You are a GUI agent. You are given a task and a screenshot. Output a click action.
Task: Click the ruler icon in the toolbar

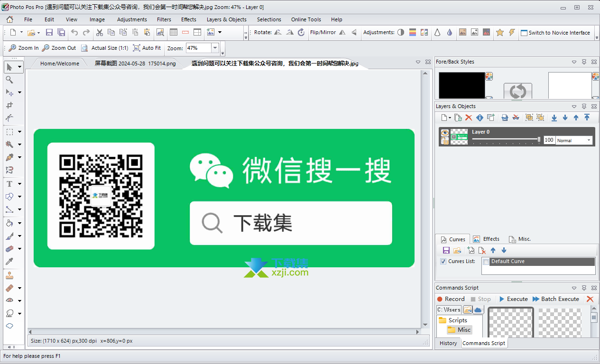[x=185, y=32]
